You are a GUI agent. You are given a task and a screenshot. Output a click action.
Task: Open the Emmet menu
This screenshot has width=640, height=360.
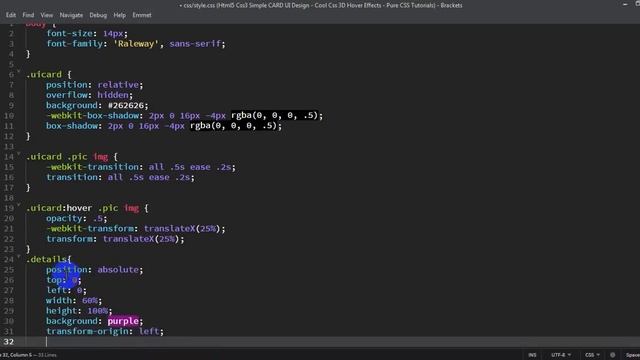click(x=142, y=15)
